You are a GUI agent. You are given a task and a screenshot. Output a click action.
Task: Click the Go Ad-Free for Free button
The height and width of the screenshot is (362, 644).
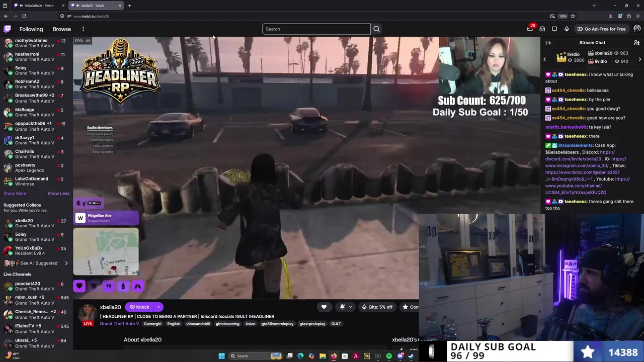[x=601, y=29]
